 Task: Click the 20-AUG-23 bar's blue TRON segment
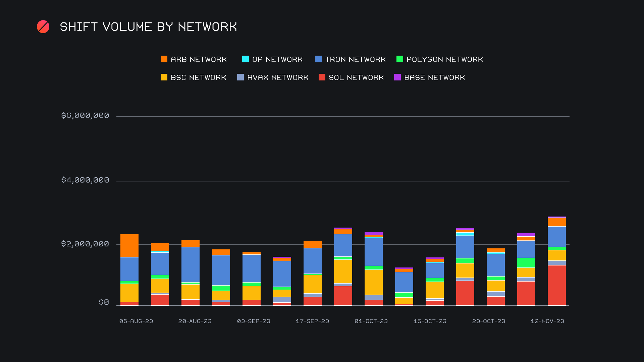(190, 264)
